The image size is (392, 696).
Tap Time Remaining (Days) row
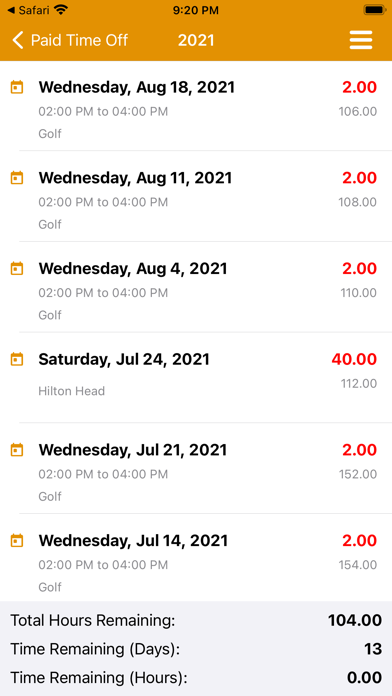(x=196, y=649)
